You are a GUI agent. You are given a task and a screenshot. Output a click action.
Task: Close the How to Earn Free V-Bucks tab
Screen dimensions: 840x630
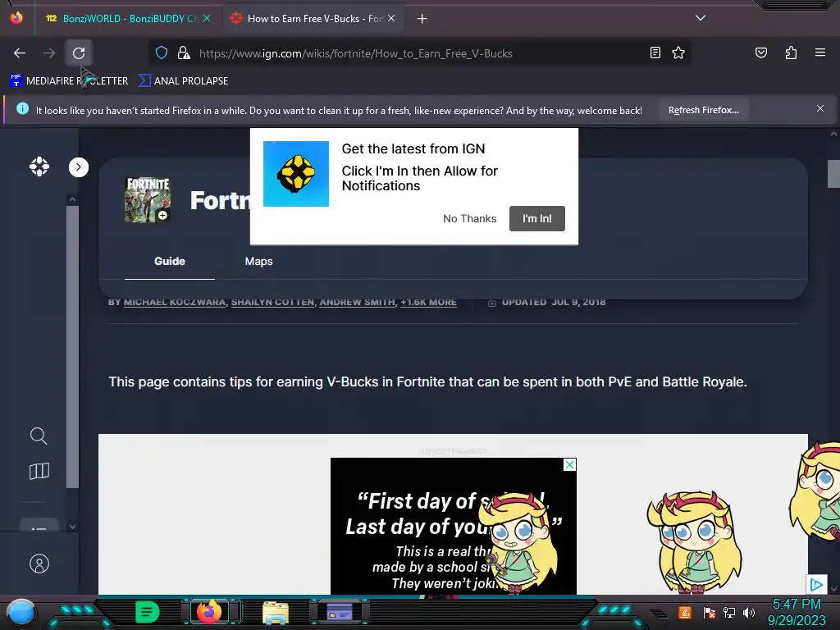pyautogui.click(x=391, y=18)
